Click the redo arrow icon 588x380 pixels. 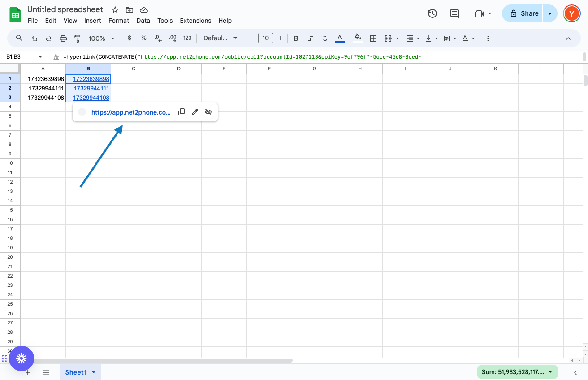click(x=48, y=38)
